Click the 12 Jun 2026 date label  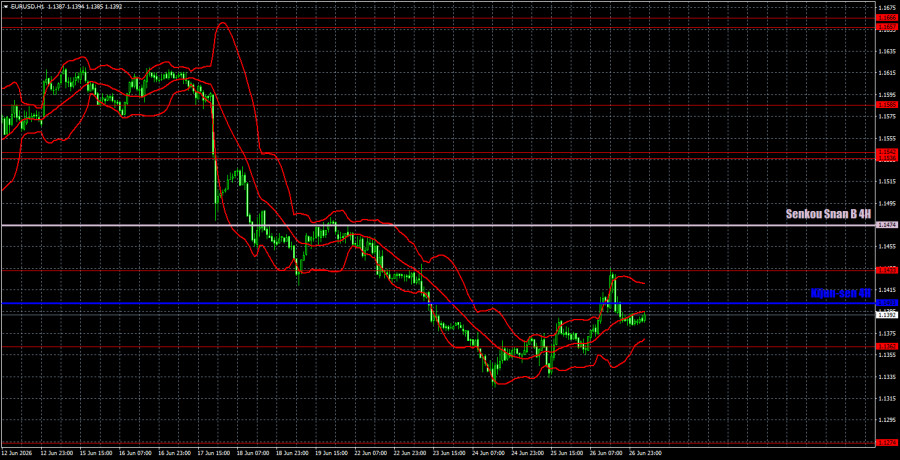pos(15,453)
